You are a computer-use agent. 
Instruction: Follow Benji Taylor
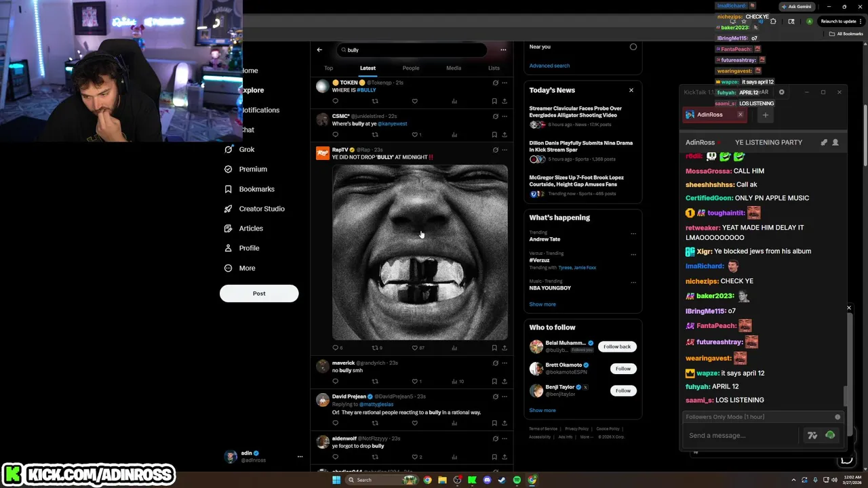pyautogui.click(x=623, y=390)
